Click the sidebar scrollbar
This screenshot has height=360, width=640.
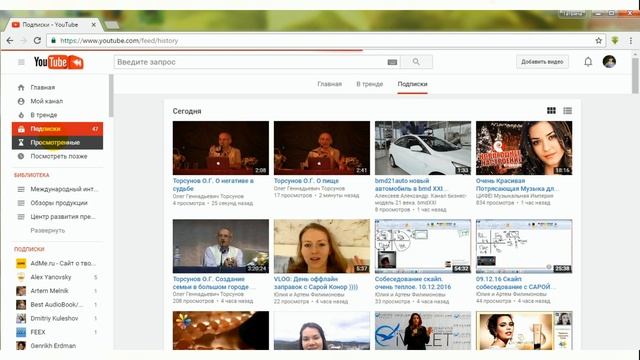[111, 96]
